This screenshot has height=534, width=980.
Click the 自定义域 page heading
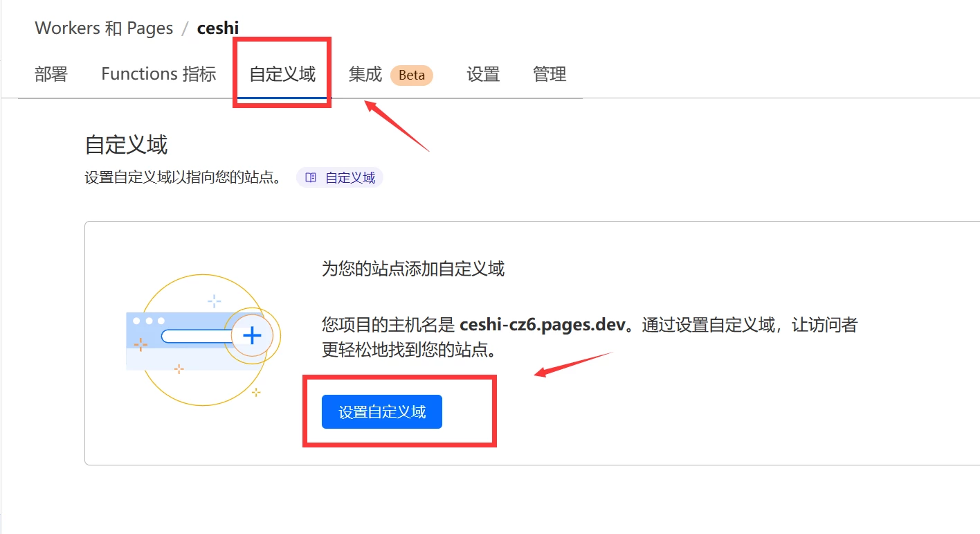(x=126, y=145)
